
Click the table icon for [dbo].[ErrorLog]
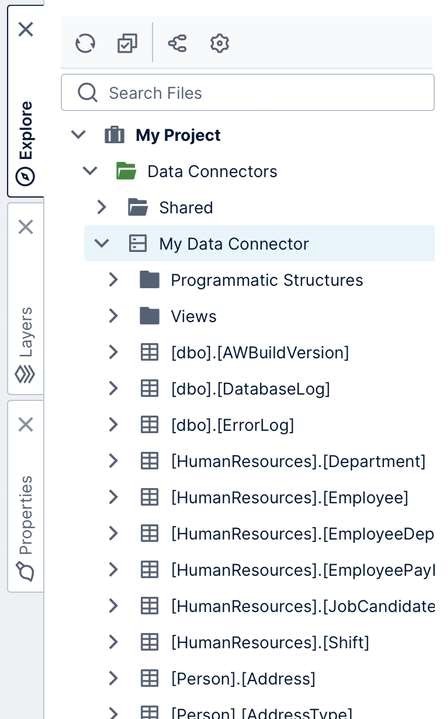[149, 425]
